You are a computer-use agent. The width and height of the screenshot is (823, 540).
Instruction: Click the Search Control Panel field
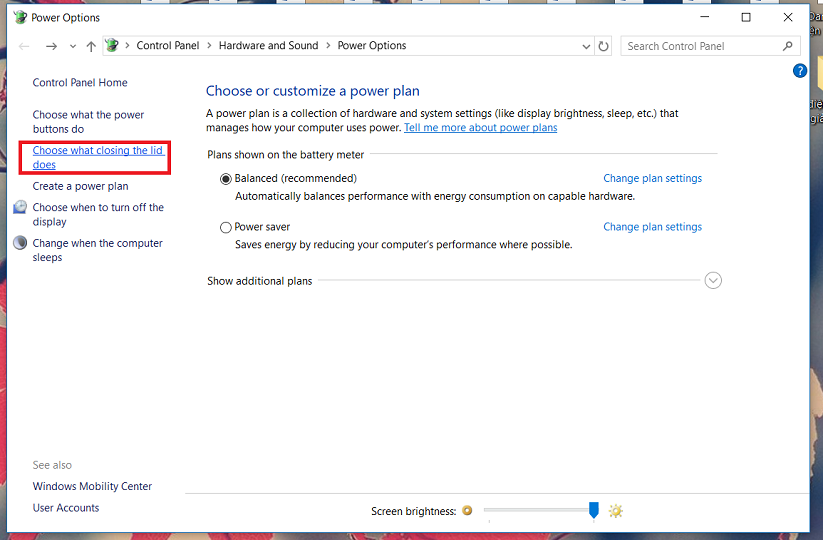coord(700,46)
